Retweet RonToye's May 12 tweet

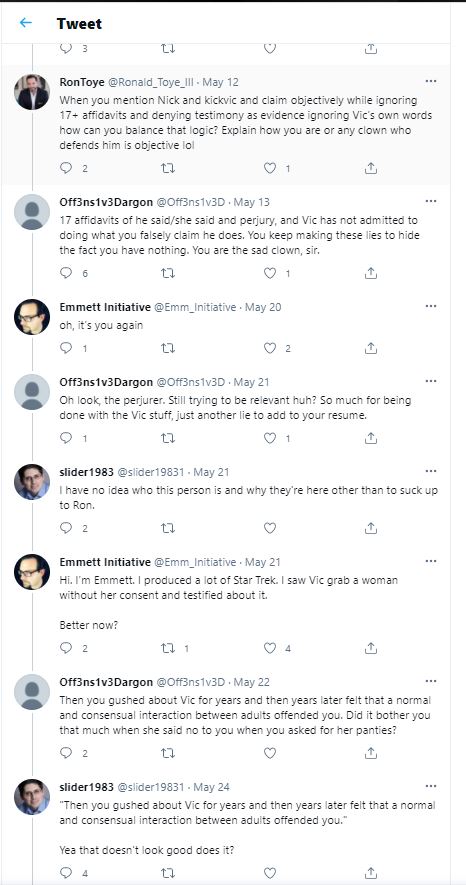tap(168, 168)
